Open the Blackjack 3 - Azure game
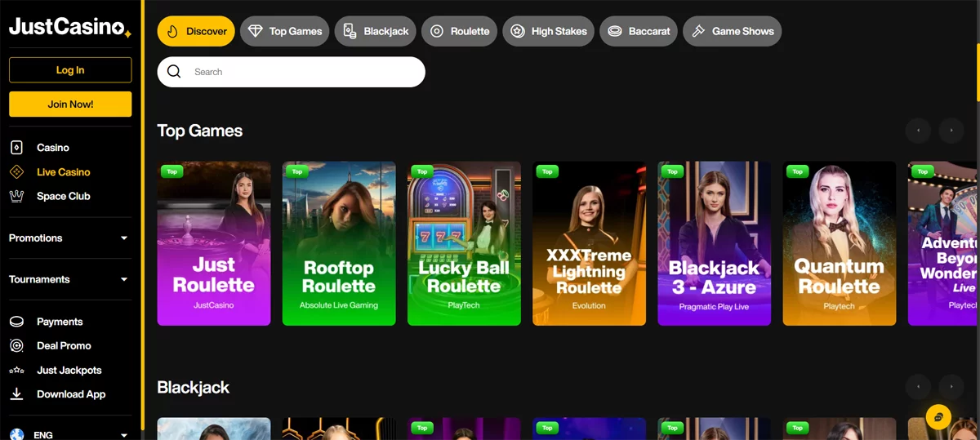Screen dimensions: 980x440 715,243
